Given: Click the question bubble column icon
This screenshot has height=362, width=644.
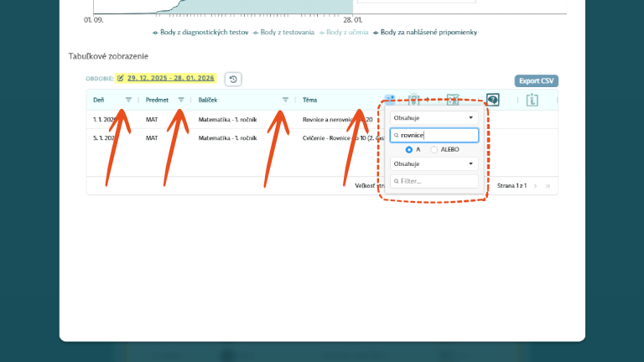Looking at the screenshot, I should click(x=493, y=100).
